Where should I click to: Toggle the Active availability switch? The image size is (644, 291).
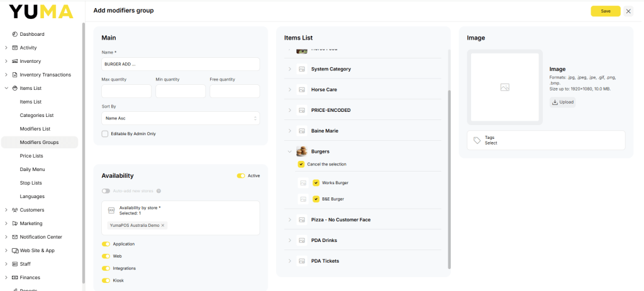[241, 175]
